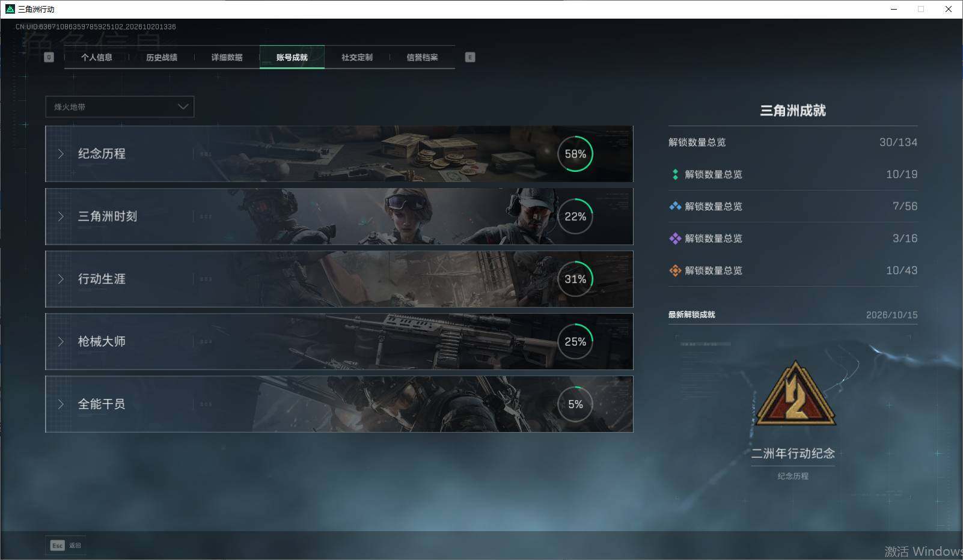This screenshot has width=963, height=560.
Task: Click the 30/134 total unlock count
Action: pos(898,142)
